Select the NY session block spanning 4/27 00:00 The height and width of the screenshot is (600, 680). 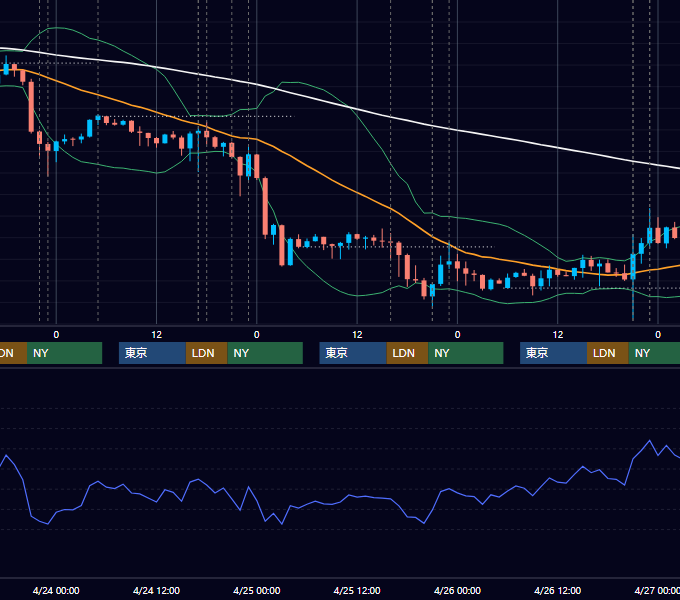(654, 353)
